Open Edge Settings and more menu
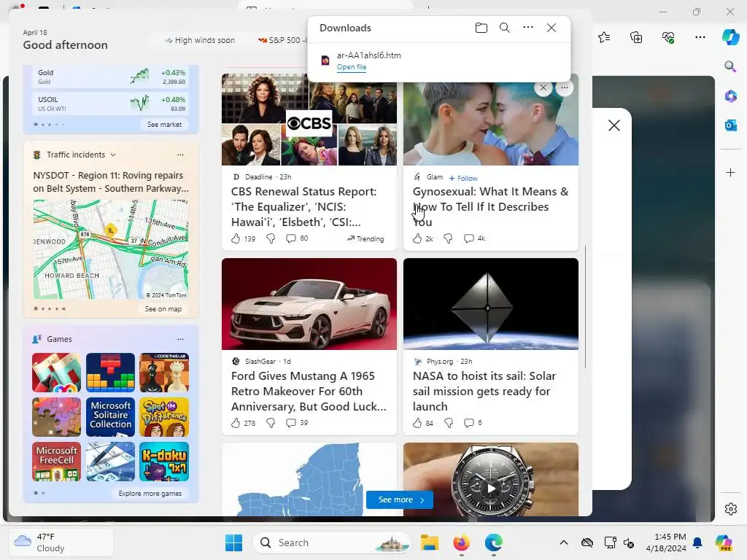 (x=700, y=37)
